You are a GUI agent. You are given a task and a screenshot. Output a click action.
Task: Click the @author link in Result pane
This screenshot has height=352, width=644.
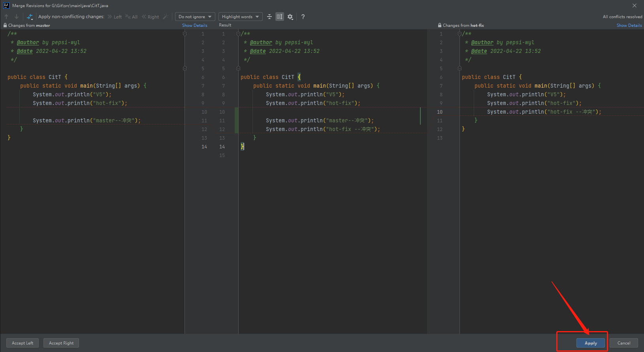261,42
